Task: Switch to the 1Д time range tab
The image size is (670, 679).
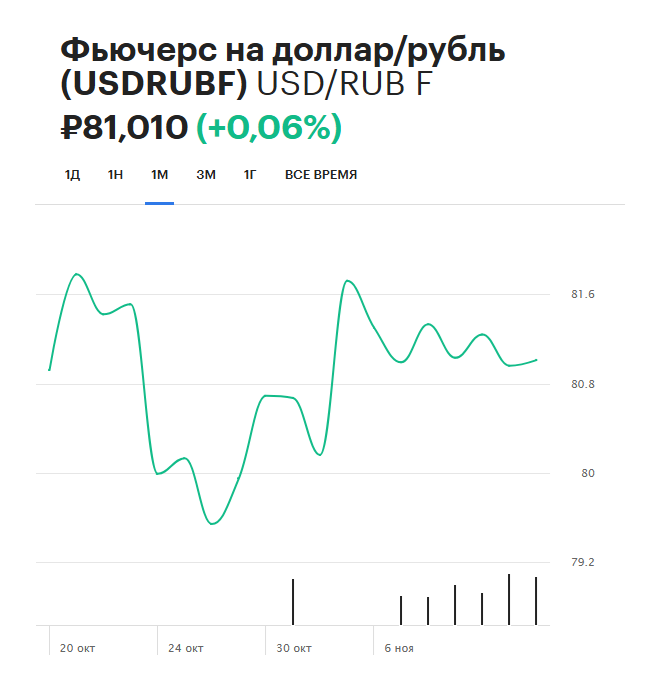Action: 72,175
